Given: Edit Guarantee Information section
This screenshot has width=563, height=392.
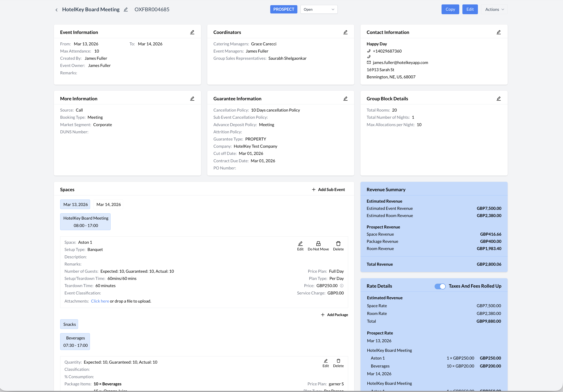Looking at the screenshot, I should point(345,98).
